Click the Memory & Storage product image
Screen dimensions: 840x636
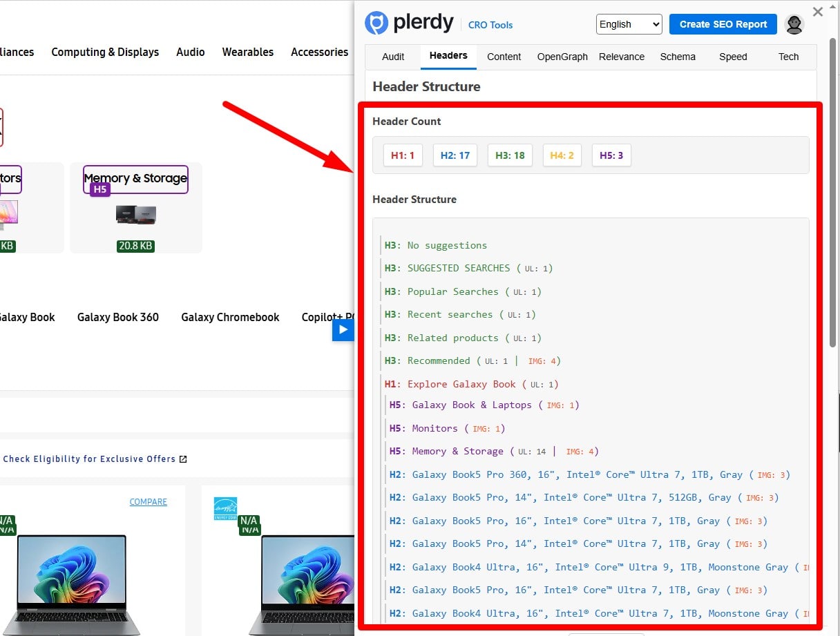[136, 215]
